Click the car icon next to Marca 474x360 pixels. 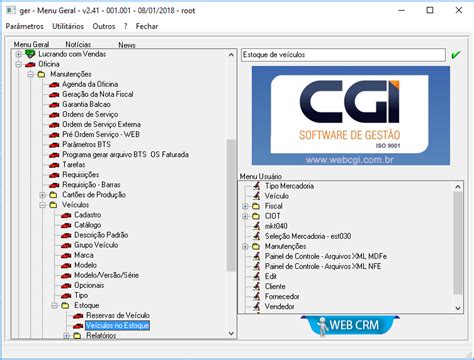coord(66,255)
